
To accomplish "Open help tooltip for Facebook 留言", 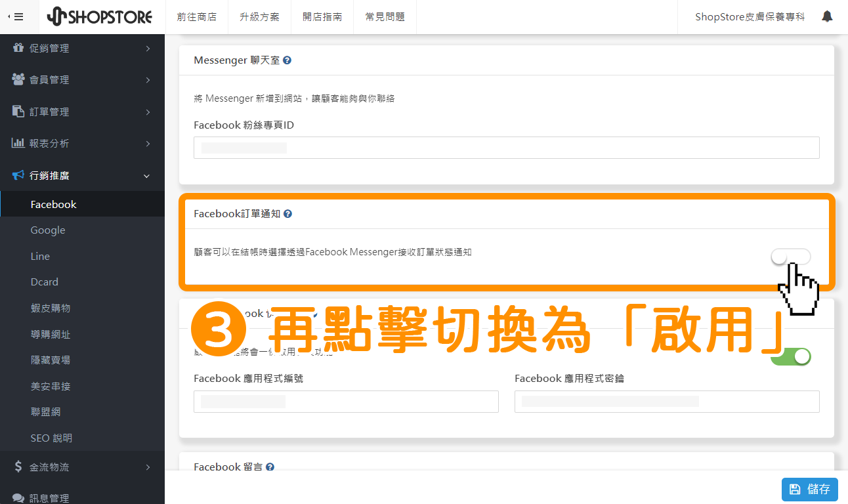I will pos(270,467).
